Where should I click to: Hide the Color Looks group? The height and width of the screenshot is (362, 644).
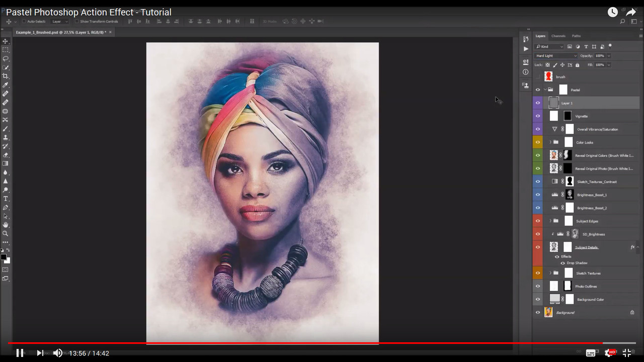(538, 142)
